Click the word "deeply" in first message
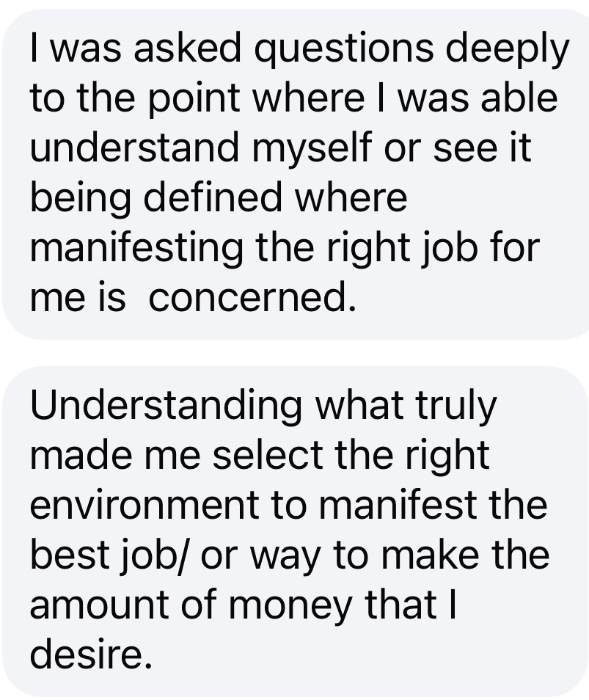 [x=508, y=50]
